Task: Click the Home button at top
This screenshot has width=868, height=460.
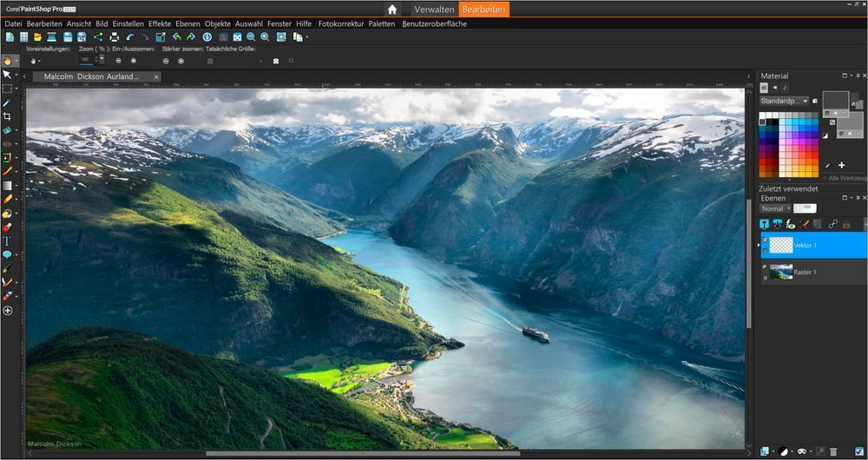Action: pyautogui.click(x=392, y=10)
